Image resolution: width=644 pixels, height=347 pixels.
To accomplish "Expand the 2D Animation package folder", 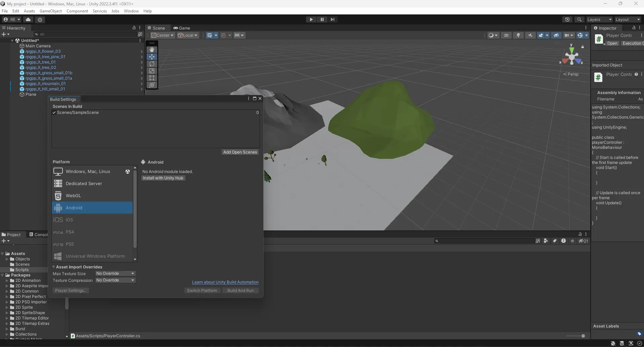I will (x=7, y=280).
